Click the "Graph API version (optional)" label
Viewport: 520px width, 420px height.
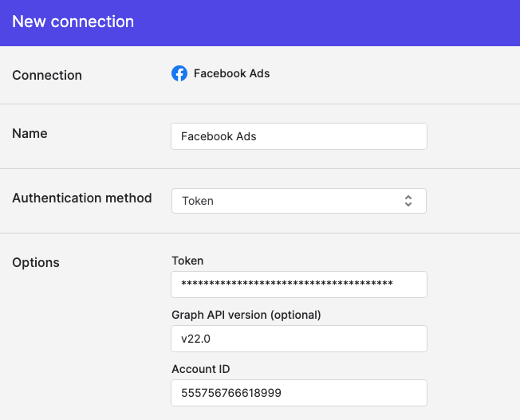[246, 315]
